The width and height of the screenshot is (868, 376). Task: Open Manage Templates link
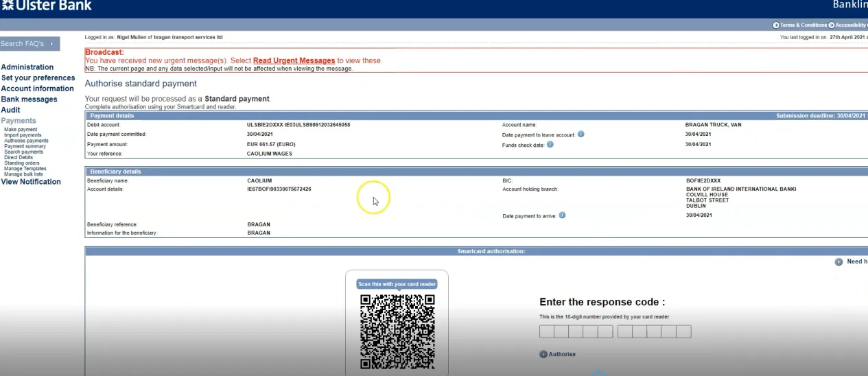pos(25,169)
